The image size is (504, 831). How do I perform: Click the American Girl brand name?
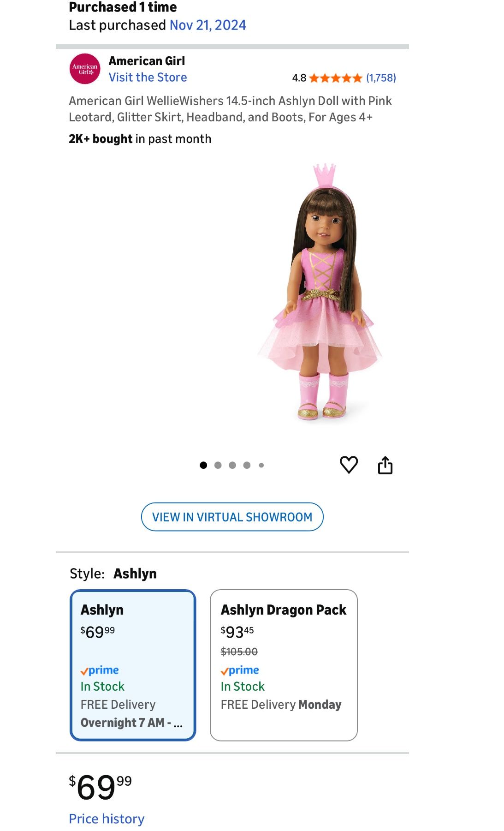pyautogui.click(x=147, y=61)
